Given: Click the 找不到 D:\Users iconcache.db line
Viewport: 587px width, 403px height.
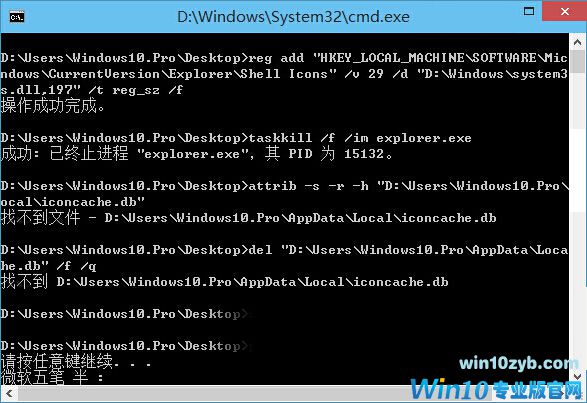Looking at the screenshot, I should click(x=225, y=282).
